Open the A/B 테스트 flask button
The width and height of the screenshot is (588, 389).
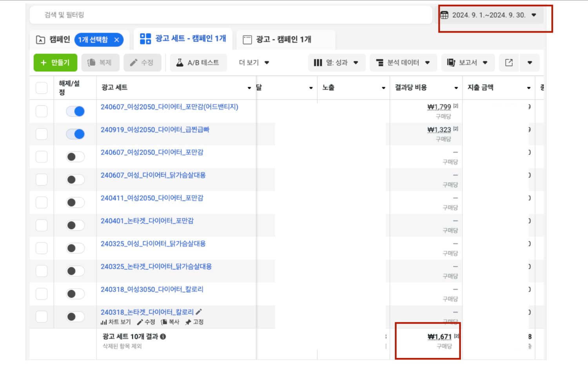click(198, 63)
